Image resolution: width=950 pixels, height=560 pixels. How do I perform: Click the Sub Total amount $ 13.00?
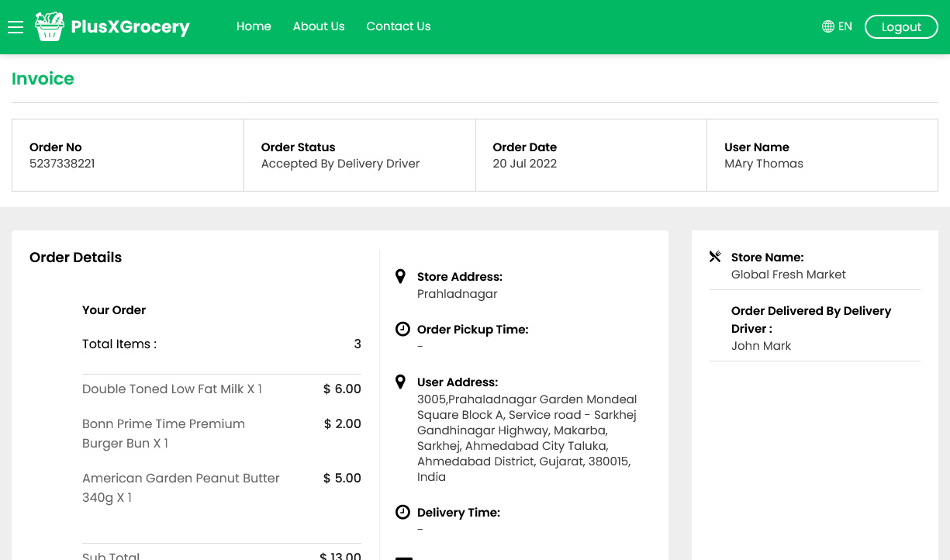[340, 555]
